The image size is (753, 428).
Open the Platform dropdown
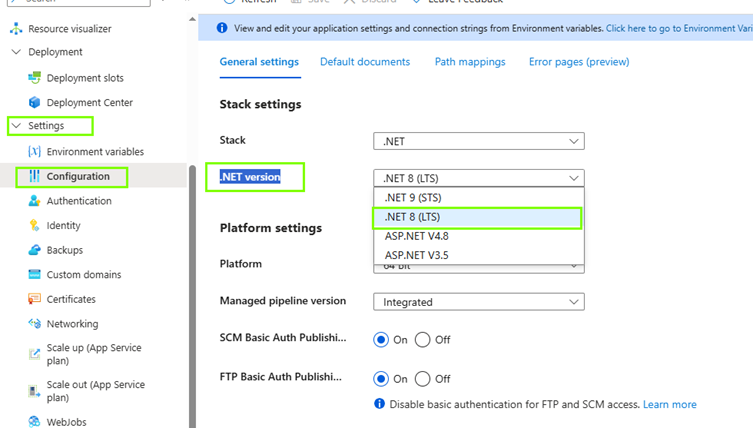click(x=479, y=269)
